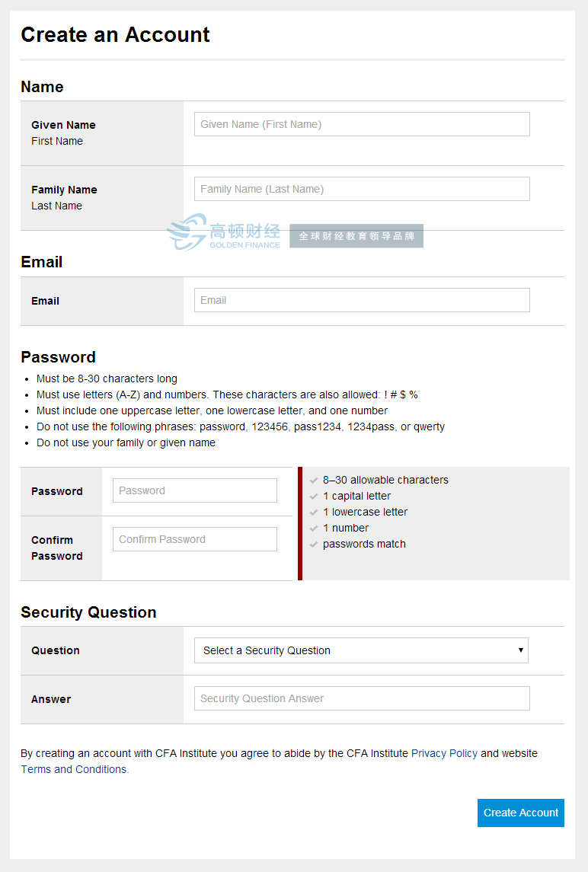Follow the Terms and Conditions link
588x872 pixels.
point(75,769)
